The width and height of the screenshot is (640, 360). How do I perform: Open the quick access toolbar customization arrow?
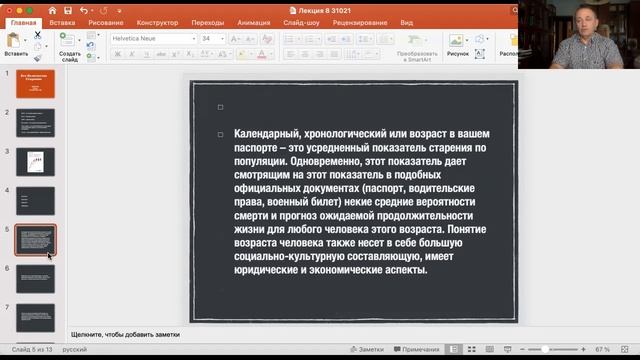pos(119,11)
